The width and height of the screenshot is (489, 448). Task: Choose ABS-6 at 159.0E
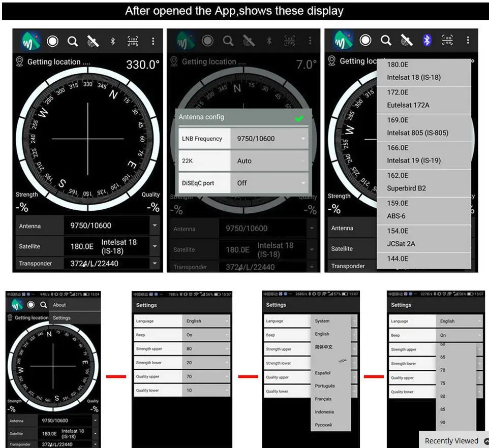pyautogui.click(x=423, y=210)
